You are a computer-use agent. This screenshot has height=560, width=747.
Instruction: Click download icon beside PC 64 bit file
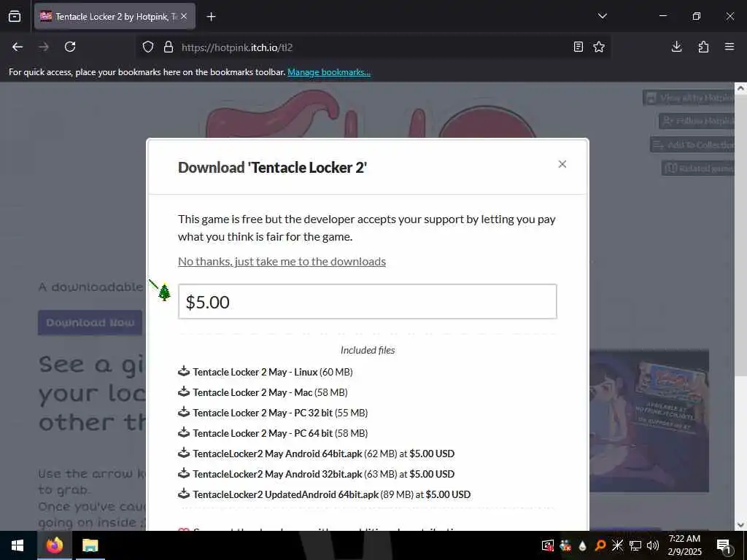tap(184, 433)
